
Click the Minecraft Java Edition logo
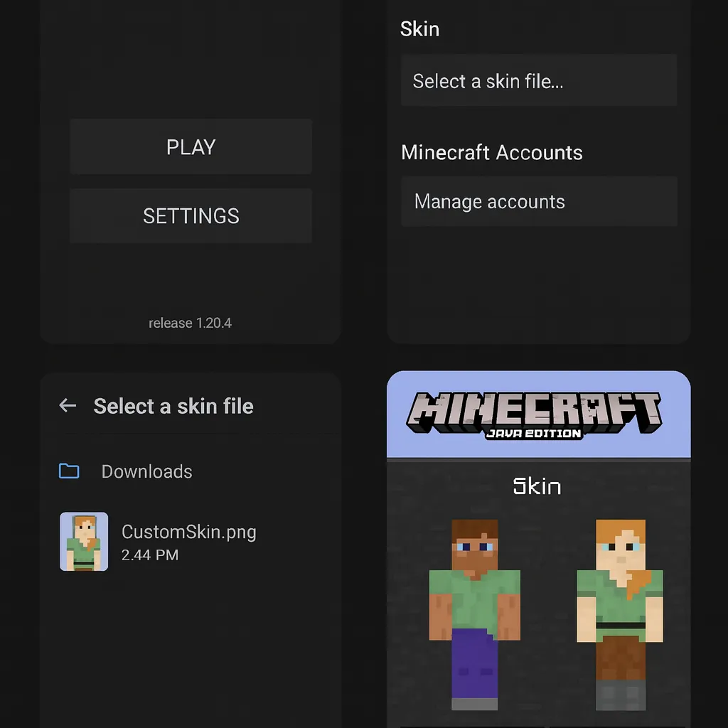(537, 415)
